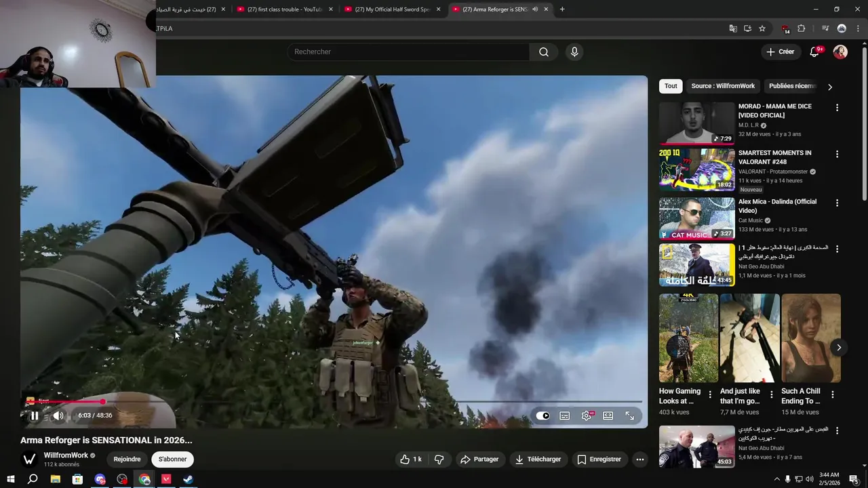Open the Créer create menu
The height and width of the screenshot is (488, 868).
tap(780, 52)
